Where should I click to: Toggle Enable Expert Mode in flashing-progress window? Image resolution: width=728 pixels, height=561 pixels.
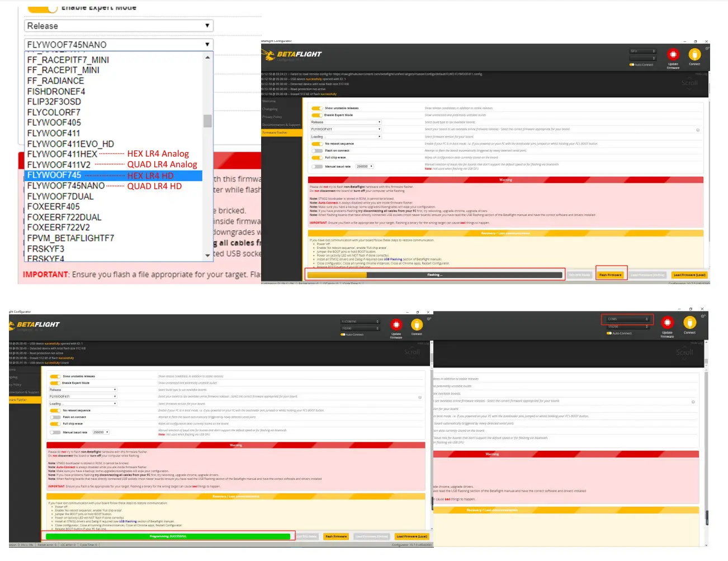[316, 115]
